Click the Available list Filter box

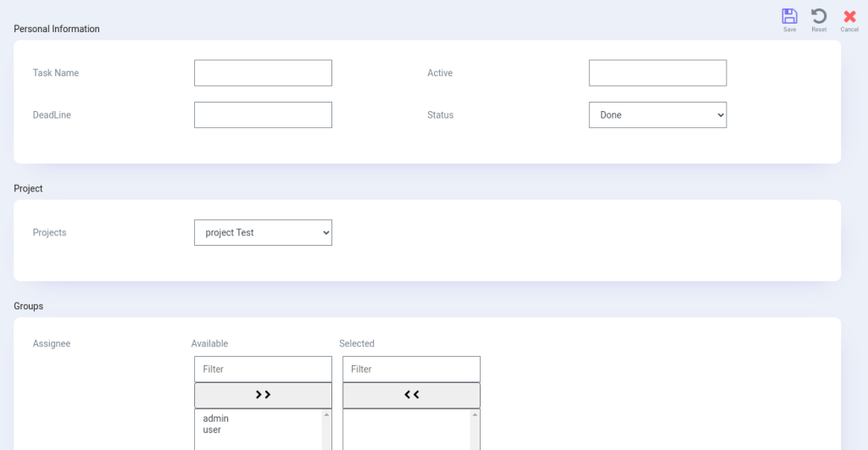[x=263, y=369]
